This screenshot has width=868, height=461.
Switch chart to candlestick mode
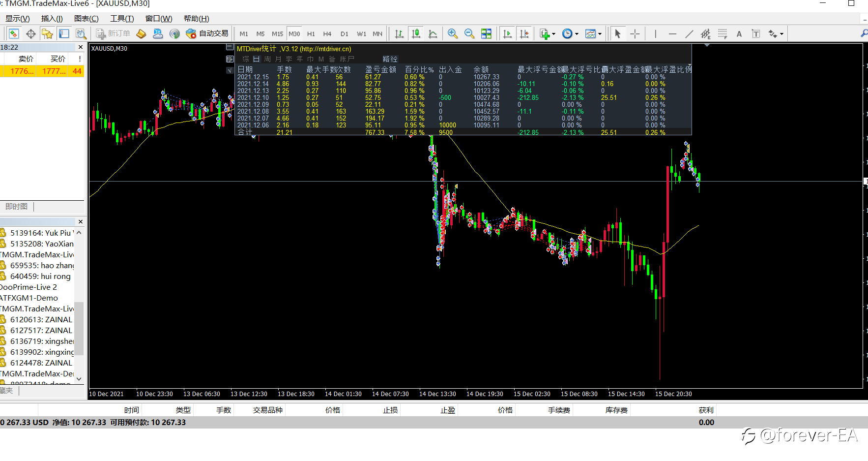coord(416,33)
